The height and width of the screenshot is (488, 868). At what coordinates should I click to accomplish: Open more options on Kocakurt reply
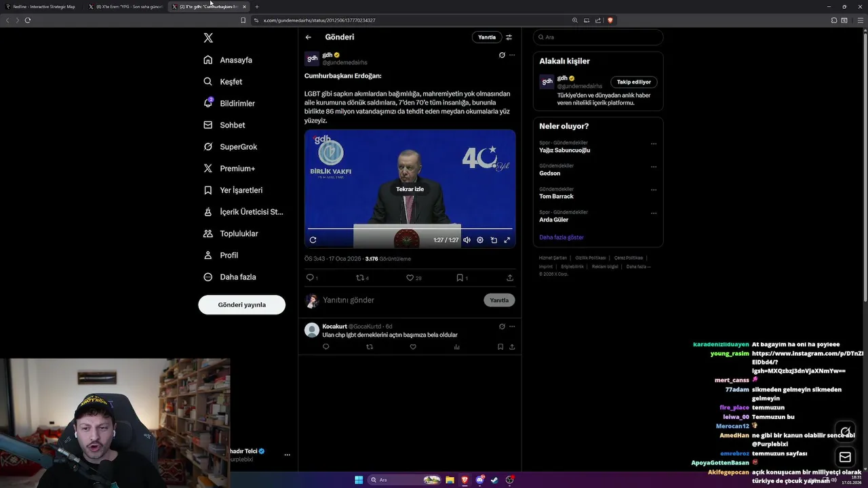tap(512, 326)
